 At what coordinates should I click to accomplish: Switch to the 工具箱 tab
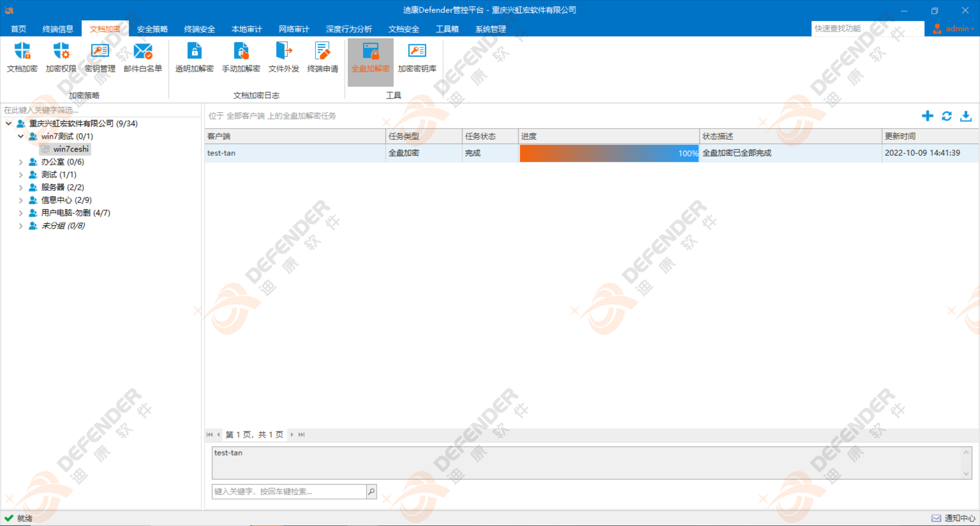tap(447, 29)
